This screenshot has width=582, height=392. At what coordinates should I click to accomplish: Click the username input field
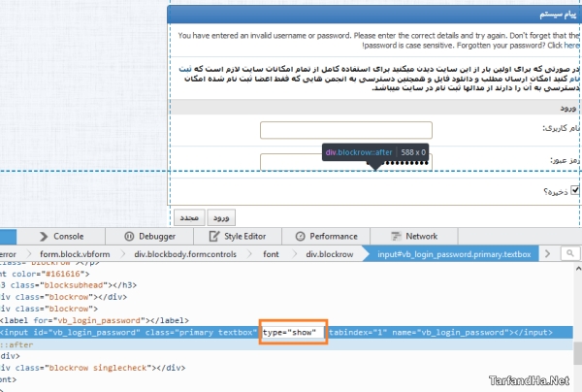(x=346, y=130)
